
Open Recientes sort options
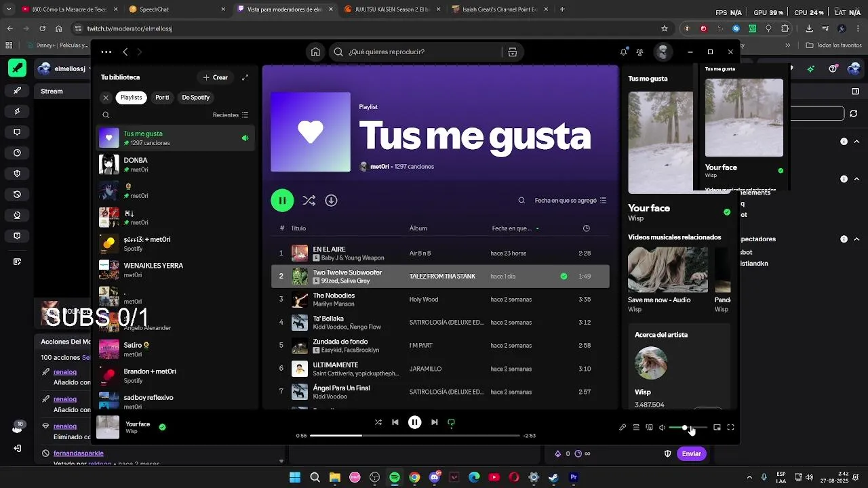coord(231,115)
